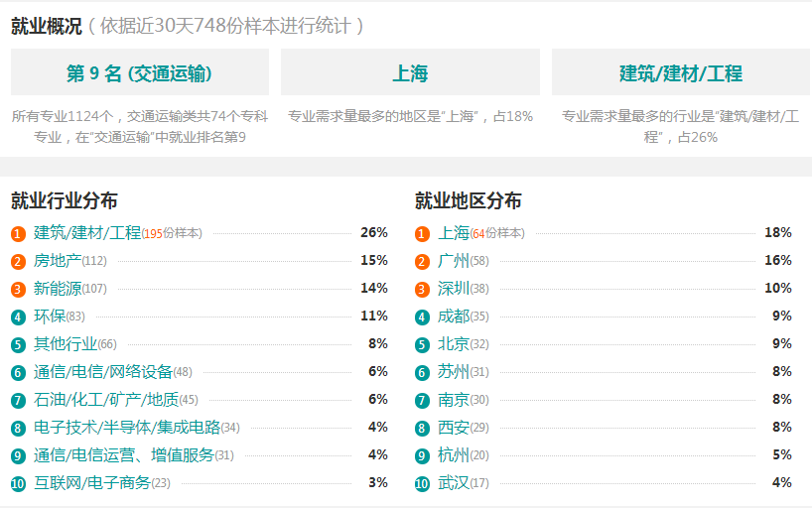Image resolution: width=812 pixels, height=508 pixels.
Task: Click rank badge 9 beside 通信/电信运营、增值服务
Action: pos(18,456)
